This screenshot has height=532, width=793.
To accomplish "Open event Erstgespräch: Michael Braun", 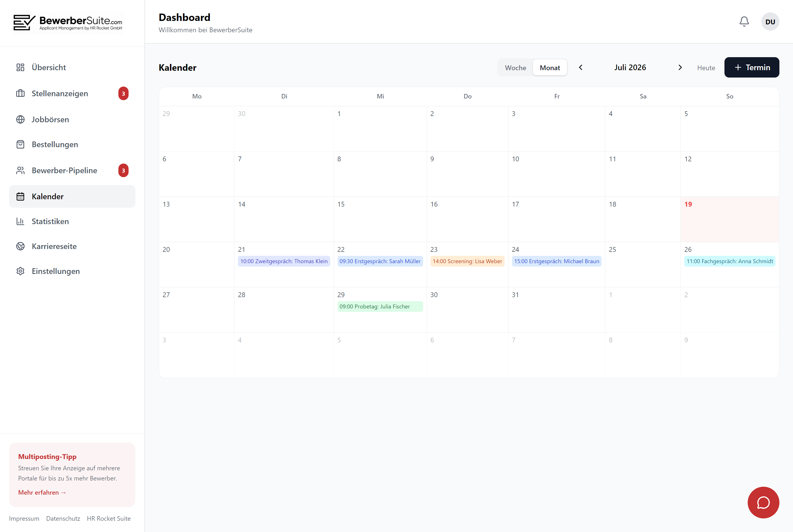I will [x=557, y=261].
